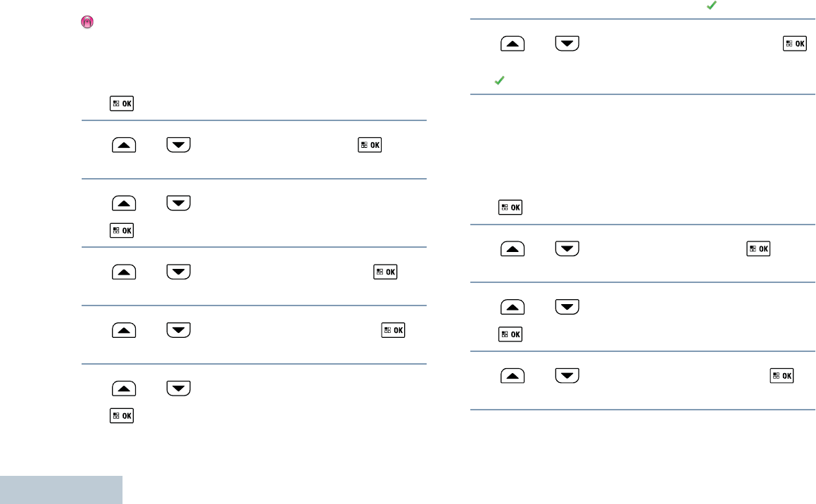The height and width of the screenshot is (504, 816).
Task: Click the OK button below the left column's second arrow pair
Action: click(122, 230)
